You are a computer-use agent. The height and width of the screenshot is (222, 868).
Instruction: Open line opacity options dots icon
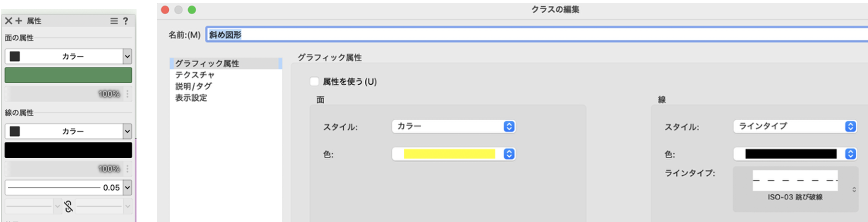point(128,169)
